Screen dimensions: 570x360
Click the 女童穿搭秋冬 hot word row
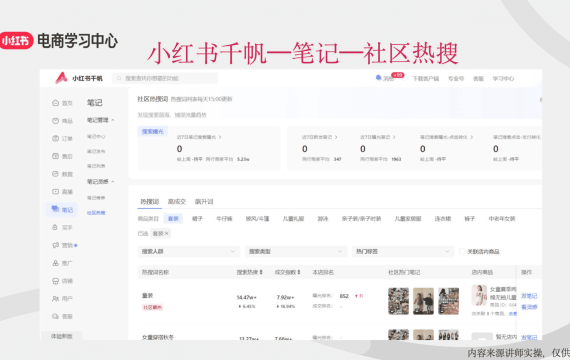point(158,337)
